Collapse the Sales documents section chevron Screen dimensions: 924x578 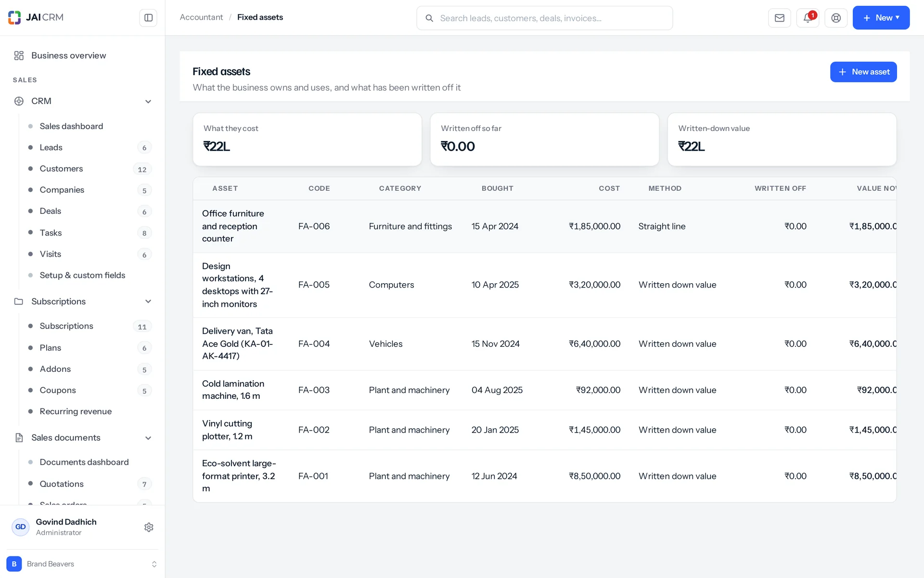[x=148, y=438]
